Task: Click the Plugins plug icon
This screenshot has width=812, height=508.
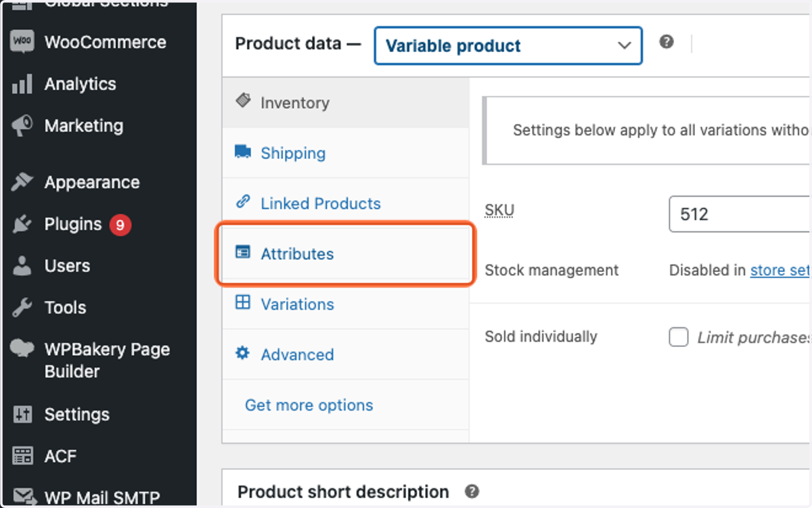Action: point(22,225)
